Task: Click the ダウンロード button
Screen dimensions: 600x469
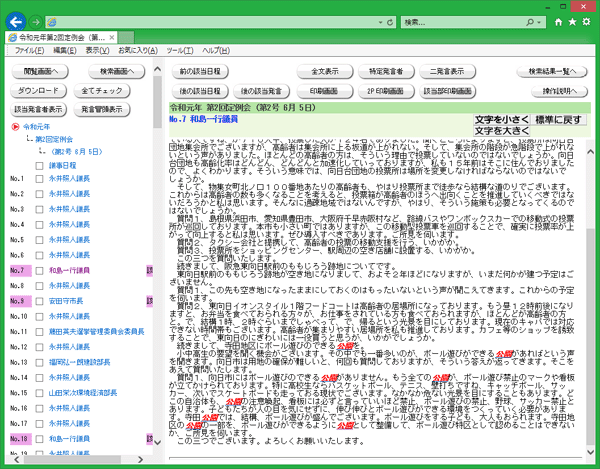Action: click(x=38, y=91)
